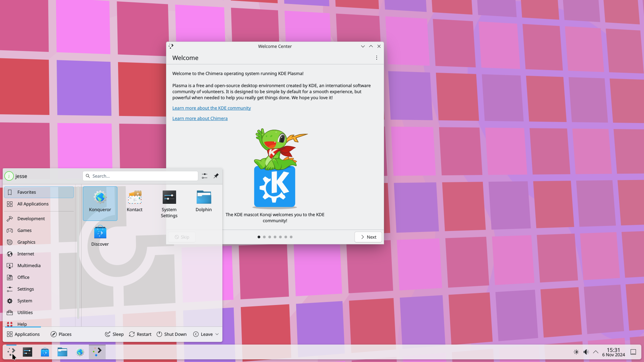Click the Restart button
Screen dimensions: 644x362
point(140,334)
